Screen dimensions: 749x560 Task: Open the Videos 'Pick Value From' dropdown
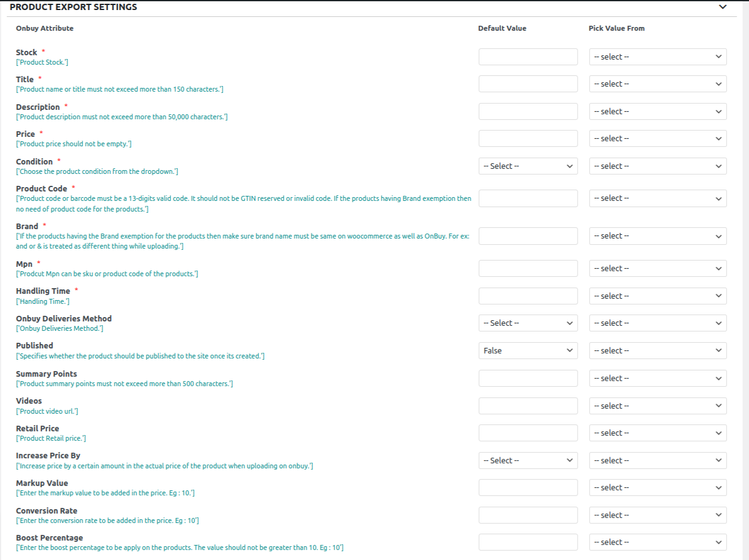point(658,406)
